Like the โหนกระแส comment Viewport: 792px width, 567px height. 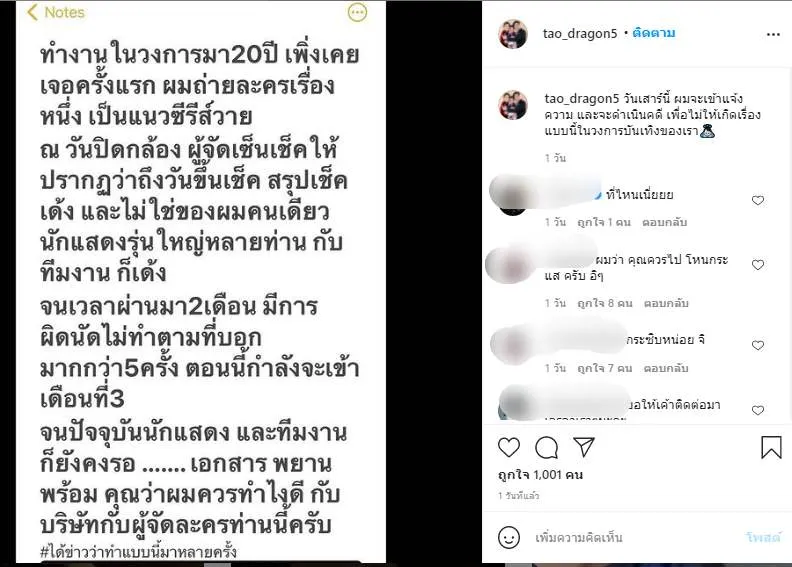pyautogui.click(x=758, y=265)
